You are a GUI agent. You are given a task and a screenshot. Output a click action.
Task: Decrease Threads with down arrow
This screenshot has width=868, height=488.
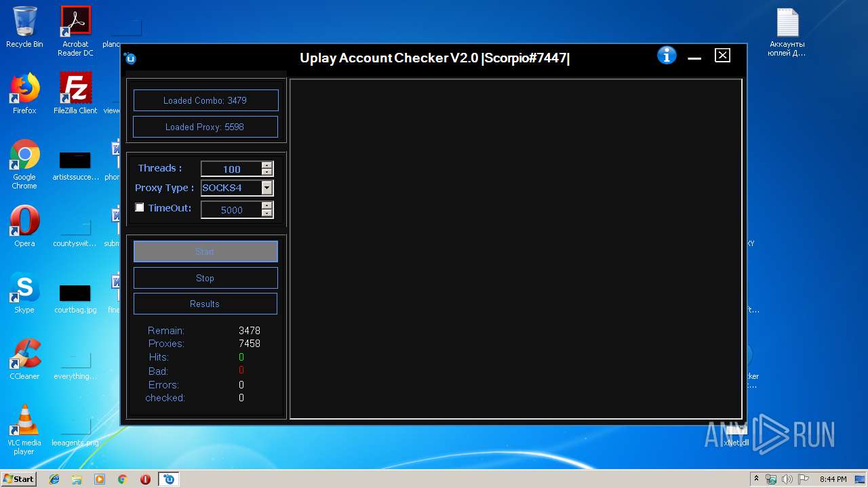tap(267, 172)
